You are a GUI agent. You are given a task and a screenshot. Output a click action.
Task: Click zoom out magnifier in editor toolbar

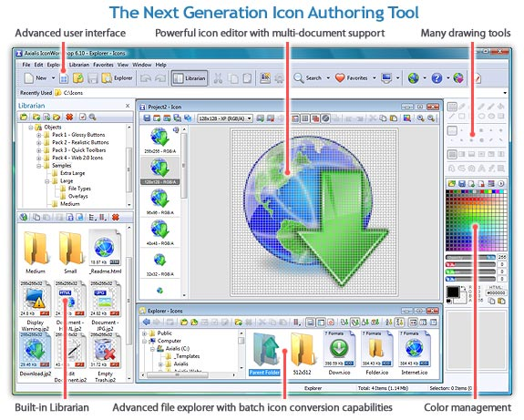[431, 118]
